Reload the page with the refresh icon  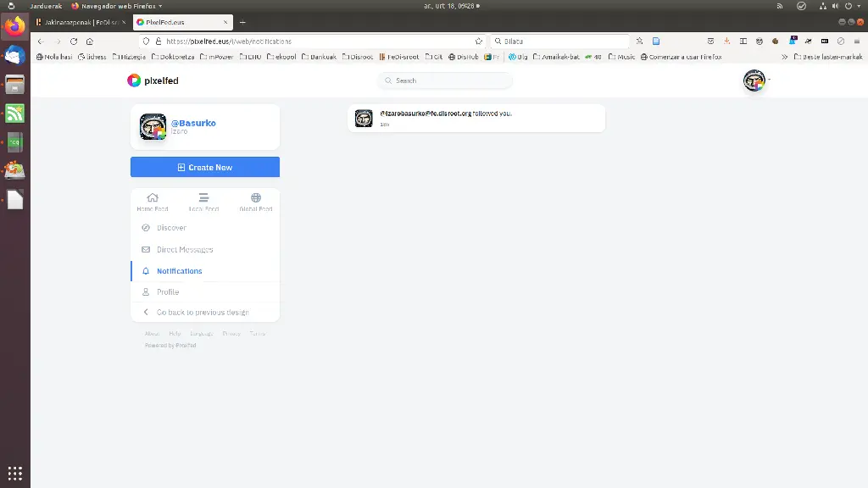tap(74, 42)
